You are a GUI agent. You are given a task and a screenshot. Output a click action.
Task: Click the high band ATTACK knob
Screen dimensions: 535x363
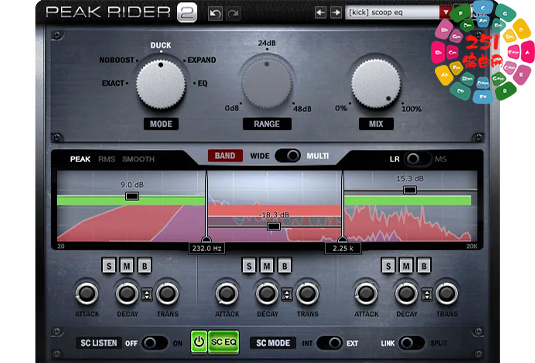pyautogui.click(x=366, y=293)
